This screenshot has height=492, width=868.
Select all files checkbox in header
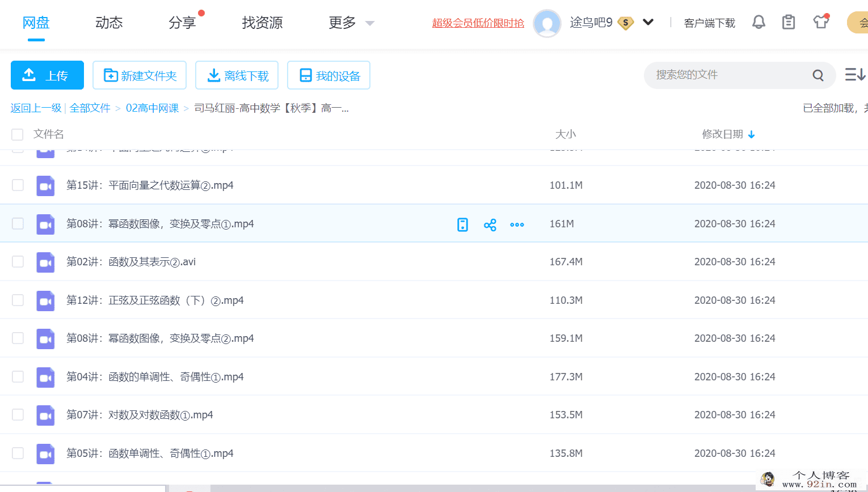[18, 134]
